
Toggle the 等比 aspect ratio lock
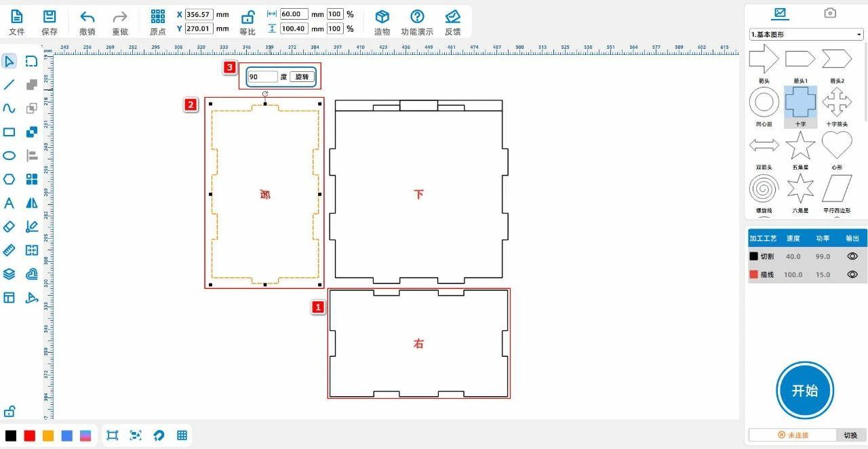pos(248,22)
